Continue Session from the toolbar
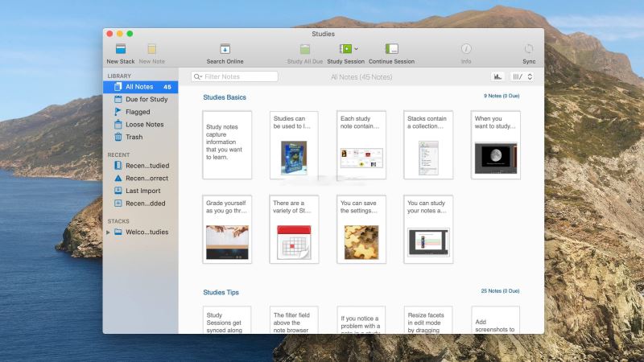 [x=391, y=53]
